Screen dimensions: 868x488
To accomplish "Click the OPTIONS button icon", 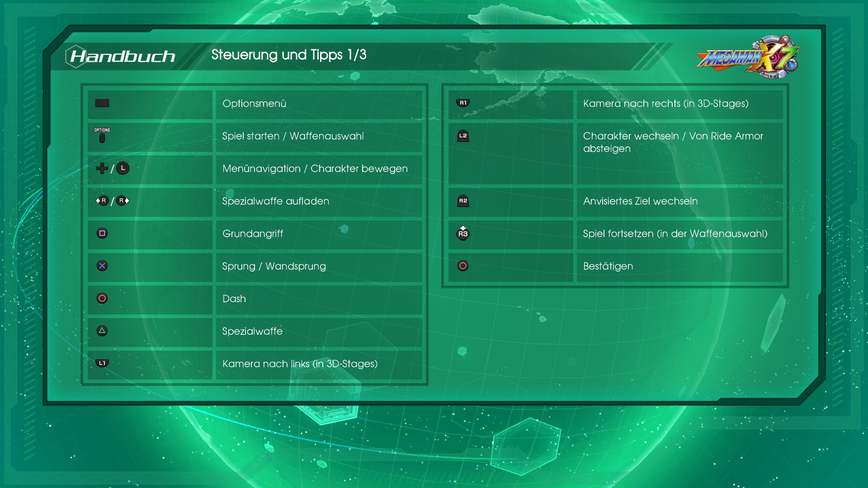I will 102,136.
